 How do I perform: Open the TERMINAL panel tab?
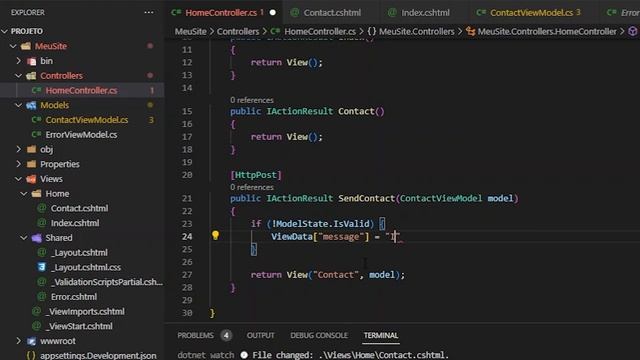(381, 336)
